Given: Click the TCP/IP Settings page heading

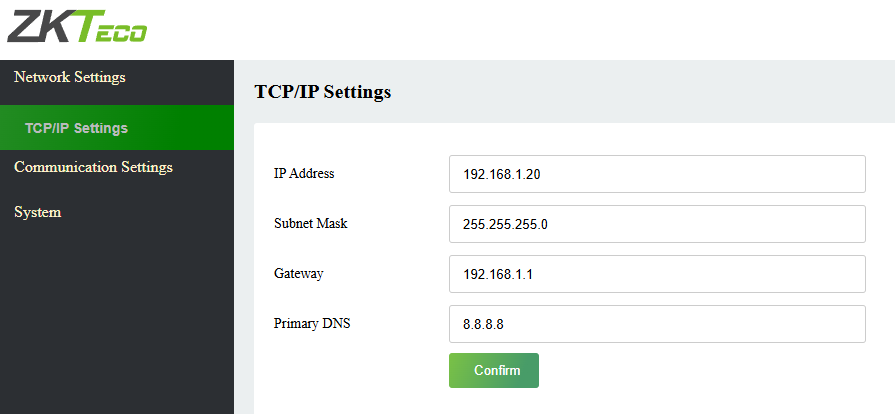Looking at the screenshot, I should pos(323,92).
